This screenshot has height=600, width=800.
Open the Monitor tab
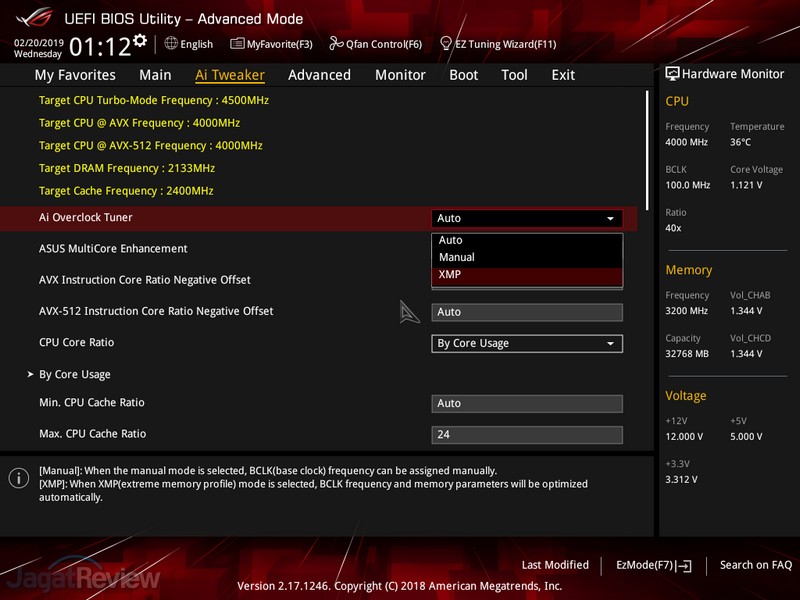tap(400, 75)
